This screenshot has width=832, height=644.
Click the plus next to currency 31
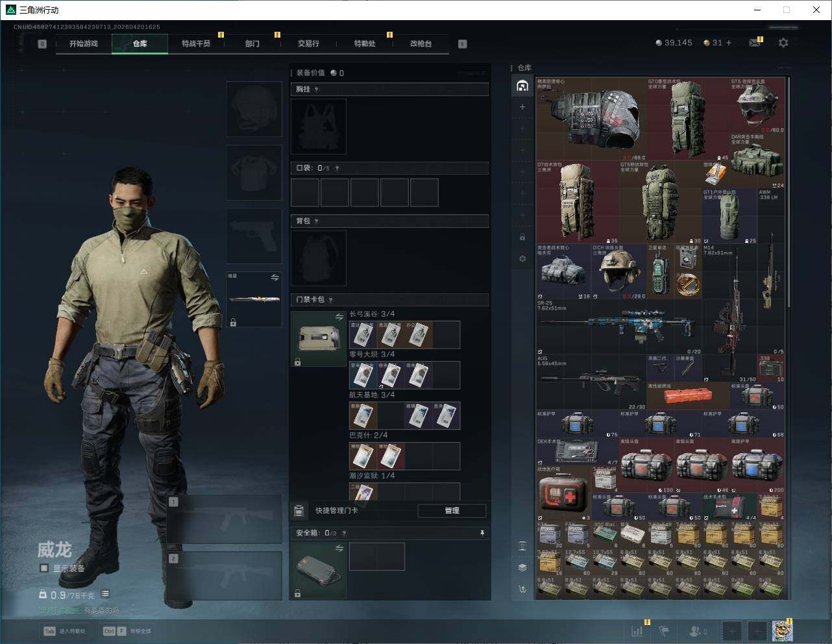tap(729, 43)
